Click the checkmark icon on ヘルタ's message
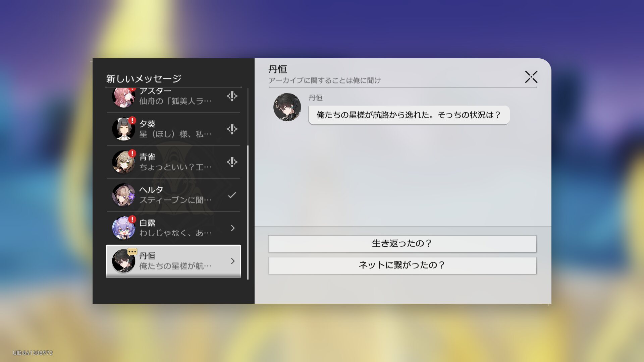 232,195
